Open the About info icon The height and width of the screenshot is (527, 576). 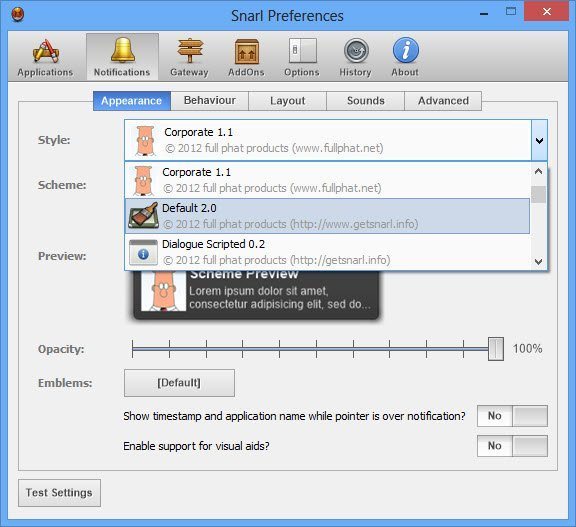coord(406,50)
